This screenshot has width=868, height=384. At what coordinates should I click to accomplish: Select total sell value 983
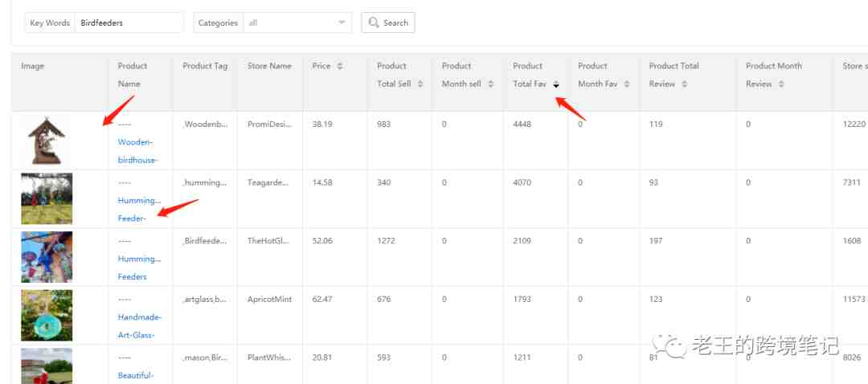pos(383,125)
